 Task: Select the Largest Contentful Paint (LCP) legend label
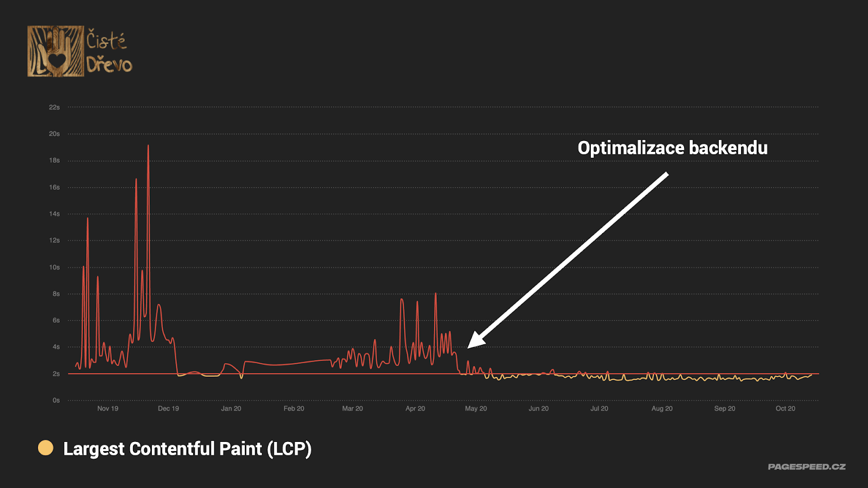[x=187, y=449]
